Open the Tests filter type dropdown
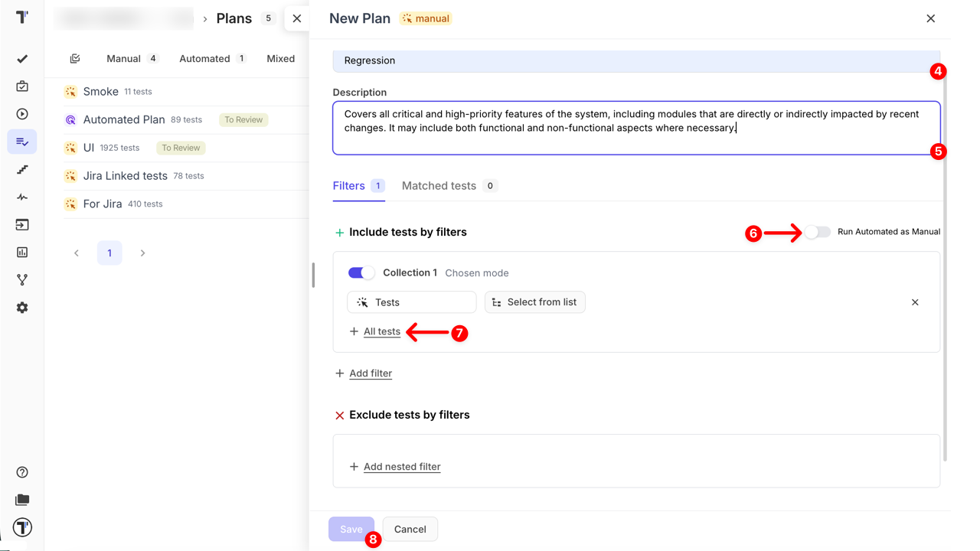 point(411,302)
